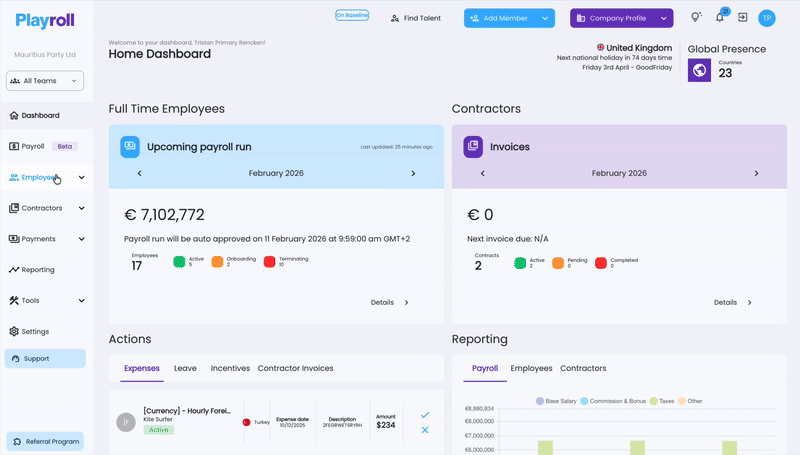Screen dimensions: 800x455
Task: Click green Active contracts swatch
Action: 520,263
